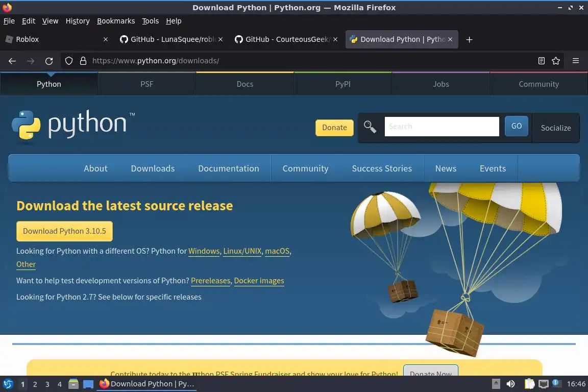
Task: Close the Roblox tab
Action: pyautogui.click(x=105, y=39)
